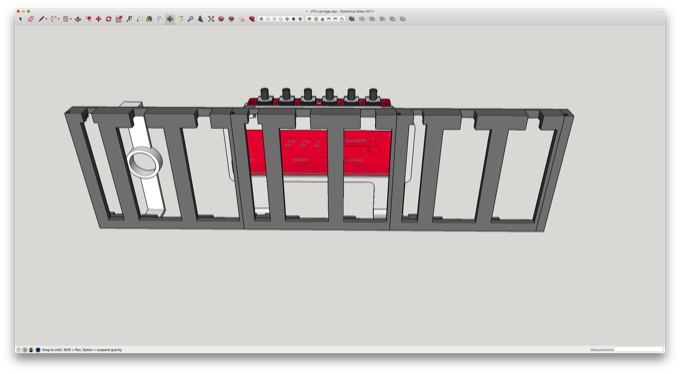Activate the Tape Measure tool
Image resolution: width=680 pixels, height=374 pixels.
pyautogui.click(x=129, y=19)
